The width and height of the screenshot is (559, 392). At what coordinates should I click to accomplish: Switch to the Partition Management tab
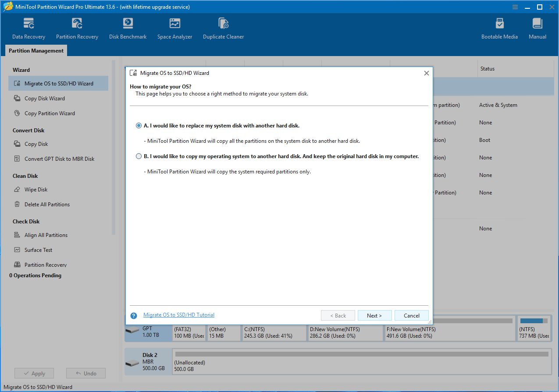click(36, 51)
